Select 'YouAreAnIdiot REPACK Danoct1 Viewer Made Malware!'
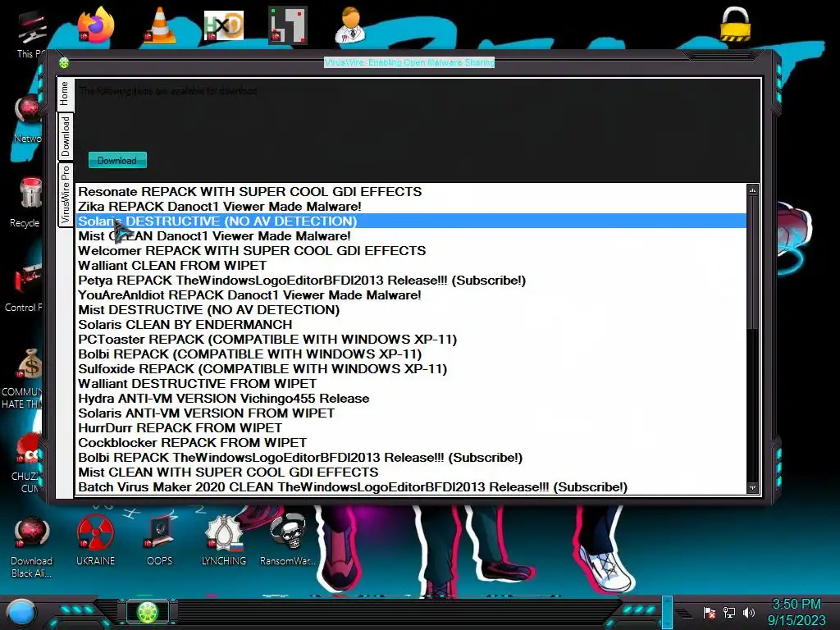Viewport: 840px width, 630px height. click(x=411, y=295)
